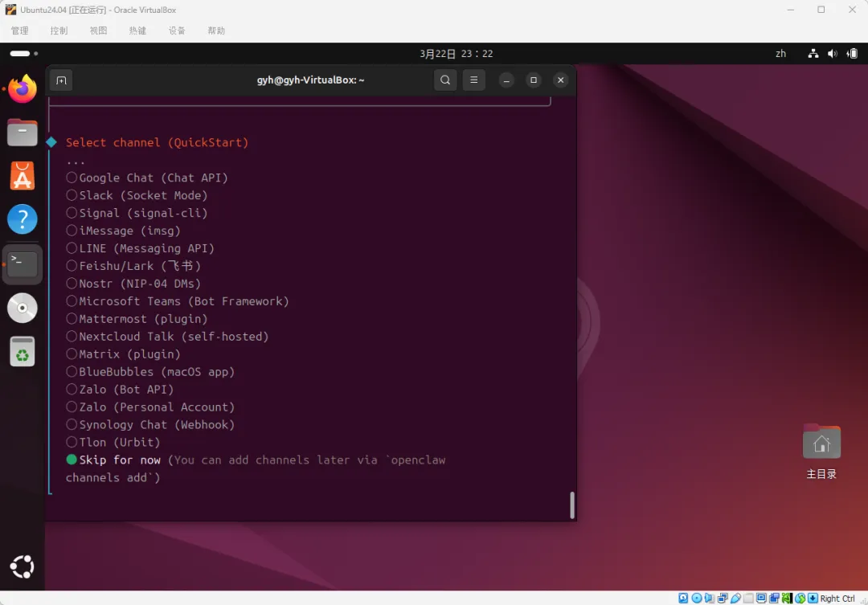Select the BlueBubbles (macOS app) option

150,372
